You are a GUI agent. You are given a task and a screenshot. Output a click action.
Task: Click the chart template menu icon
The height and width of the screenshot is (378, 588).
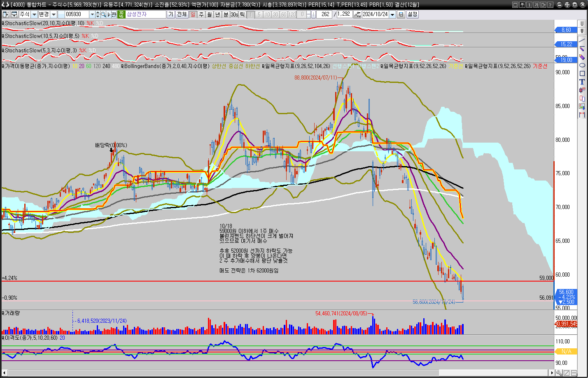14,14
